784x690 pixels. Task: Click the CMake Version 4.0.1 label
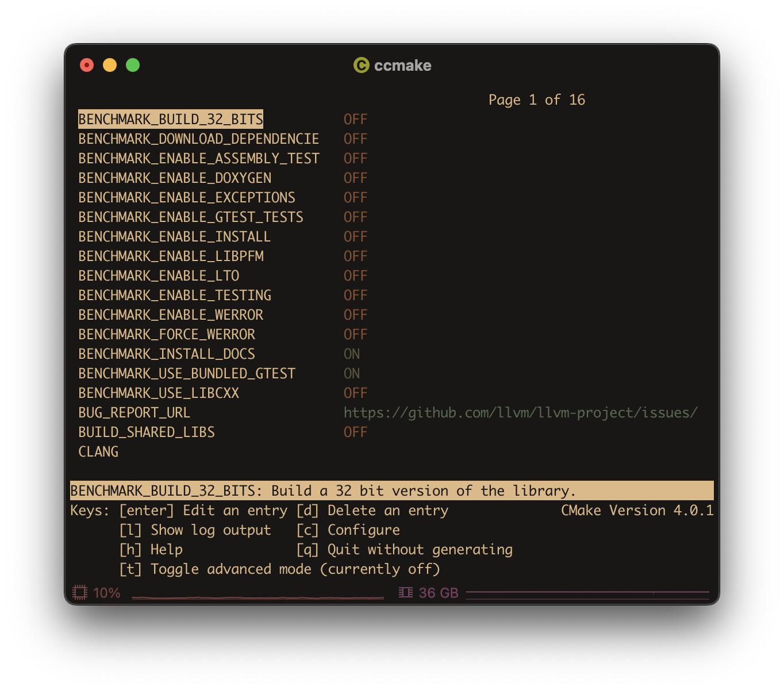[637, 511]
